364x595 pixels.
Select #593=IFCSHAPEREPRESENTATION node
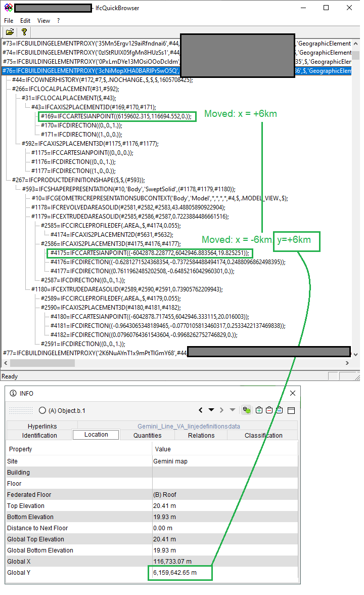coord(128,189)
